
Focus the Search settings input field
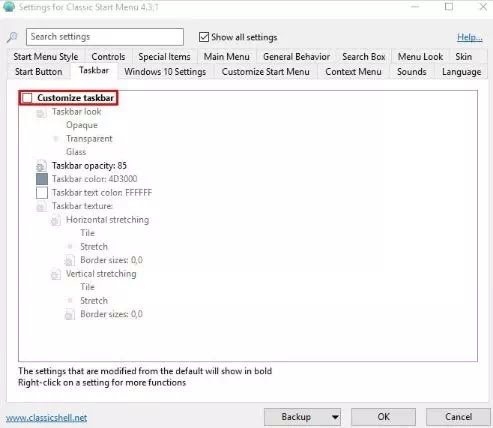coord(105,37)
